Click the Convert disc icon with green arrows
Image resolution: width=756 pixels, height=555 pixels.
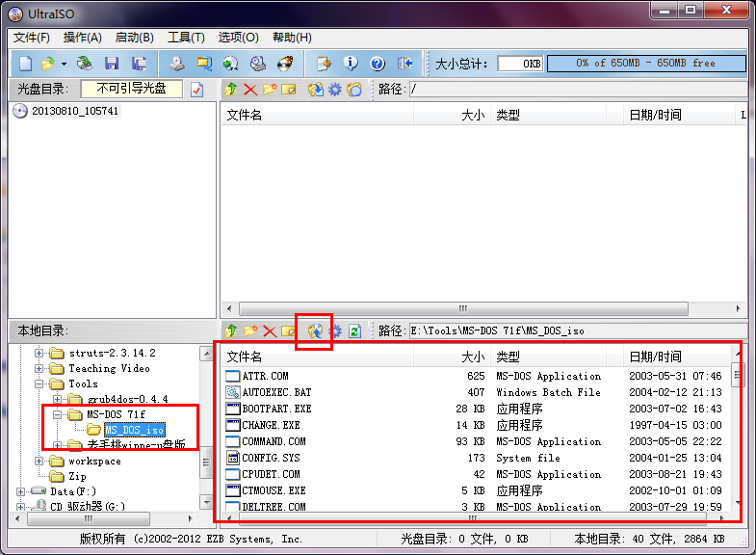click(x=230, y=64)
